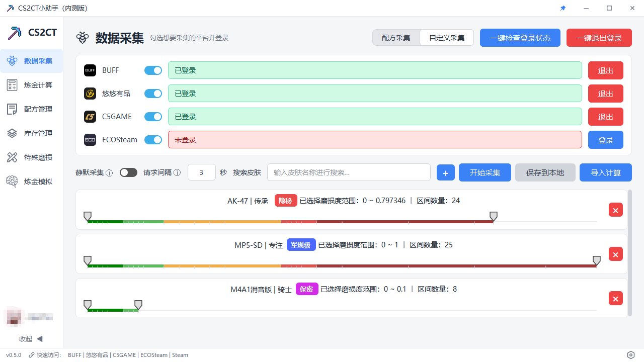
Task: Click 退出 button for BUFF
Action: pyautogui.click(x=606, y=70)
